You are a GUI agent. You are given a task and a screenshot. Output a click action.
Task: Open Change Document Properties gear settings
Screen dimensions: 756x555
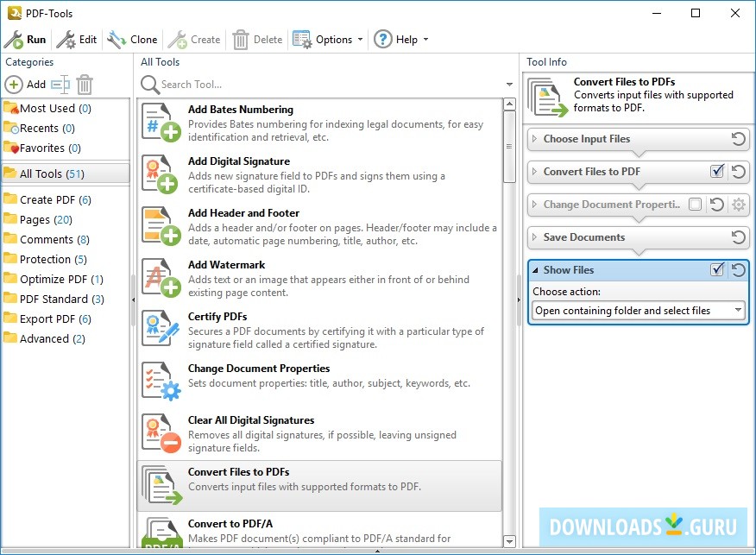738,205
